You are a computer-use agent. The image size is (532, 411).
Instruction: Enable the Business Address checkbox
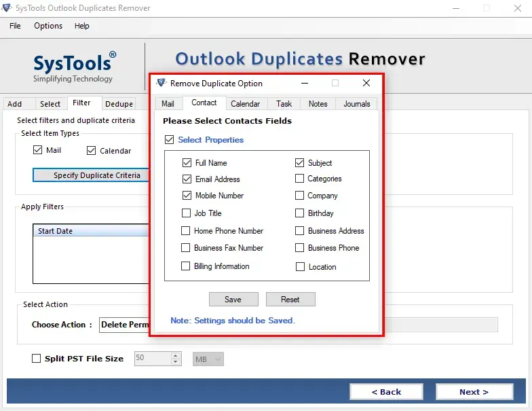(299, 231)
